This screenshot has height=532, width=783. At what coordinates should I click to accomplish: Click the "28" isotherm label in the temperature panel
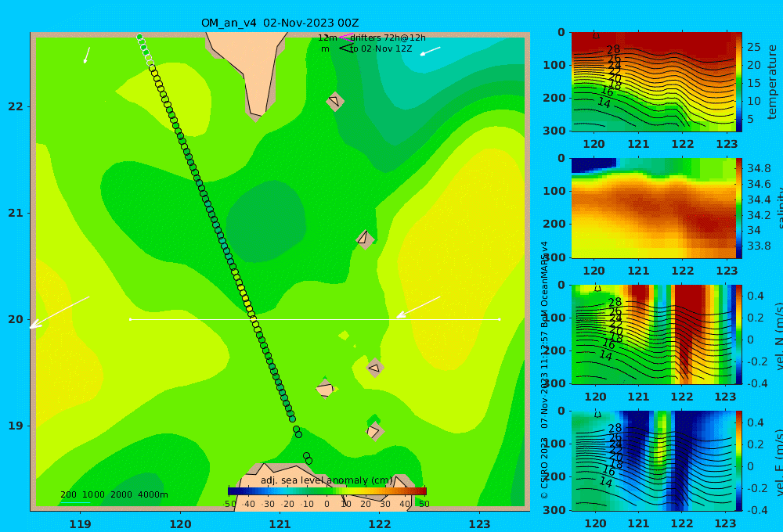[x=613, y=49]
